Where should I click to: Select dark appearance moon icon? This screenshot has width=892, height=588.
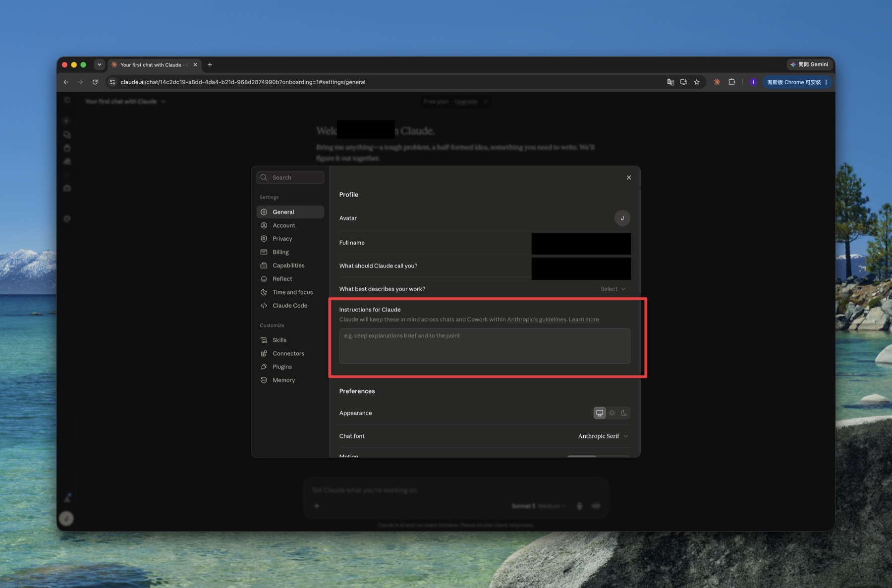pos(624,413)
